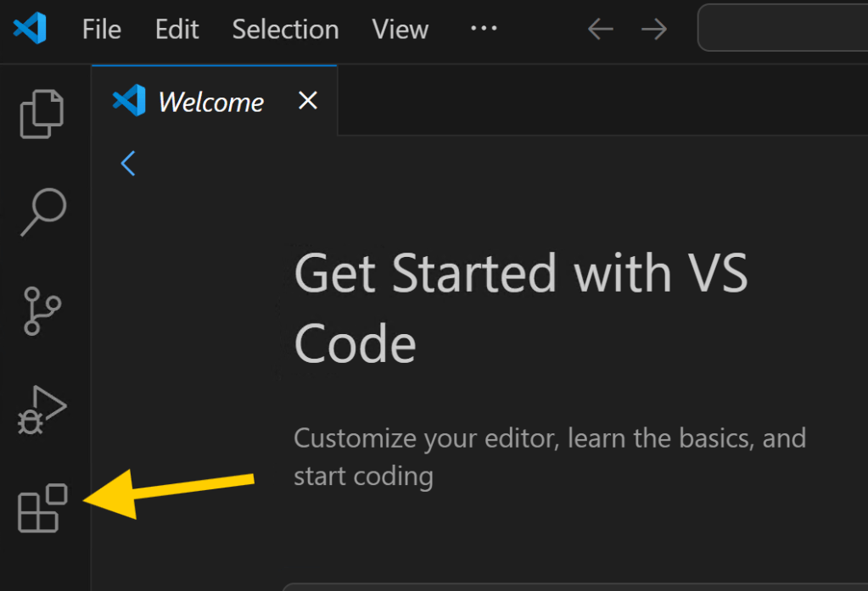
Task: Open the Explorer view in activity bar
Action: [42, 114]
